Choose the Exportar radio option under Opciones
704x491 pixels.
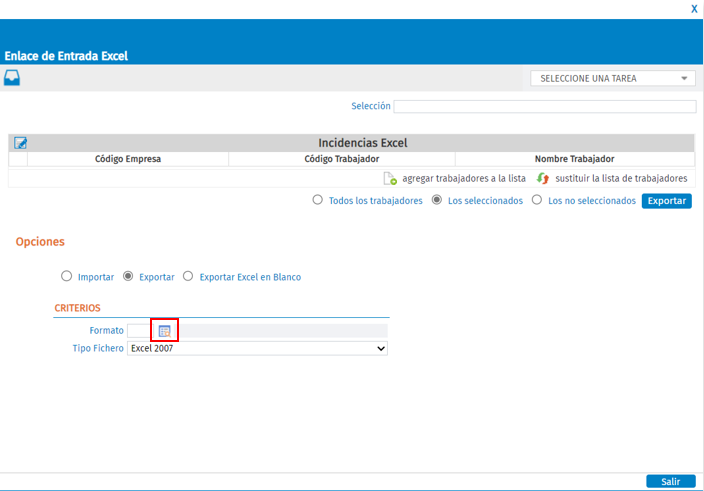(128, 276)
